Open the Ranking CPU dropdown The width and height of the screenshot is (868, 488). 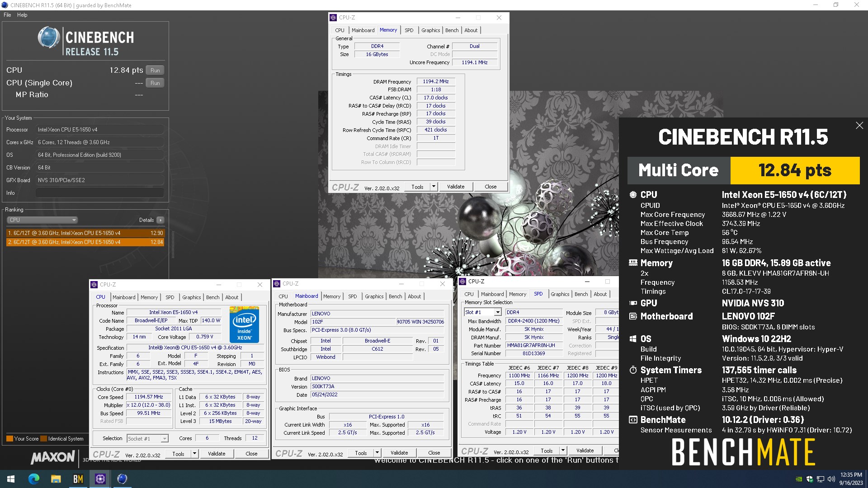click(x=42, y=220)
